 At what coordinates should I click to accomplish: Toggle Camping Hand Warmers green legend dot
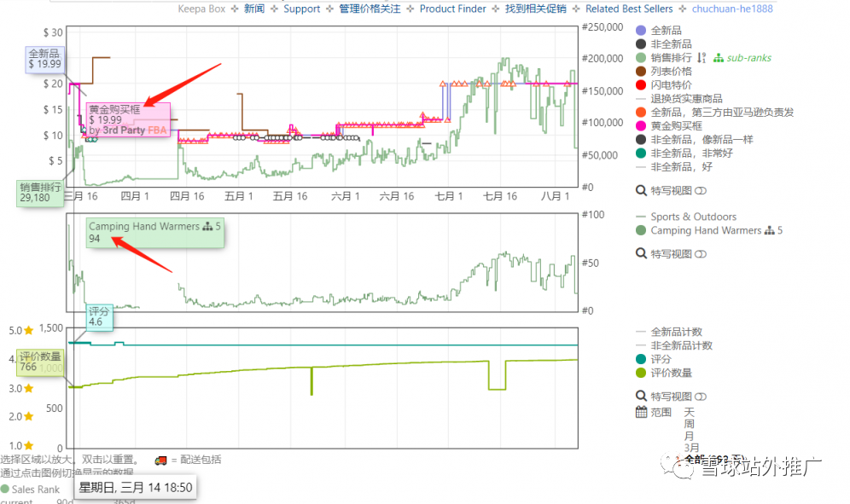click(x=641, y=230)
